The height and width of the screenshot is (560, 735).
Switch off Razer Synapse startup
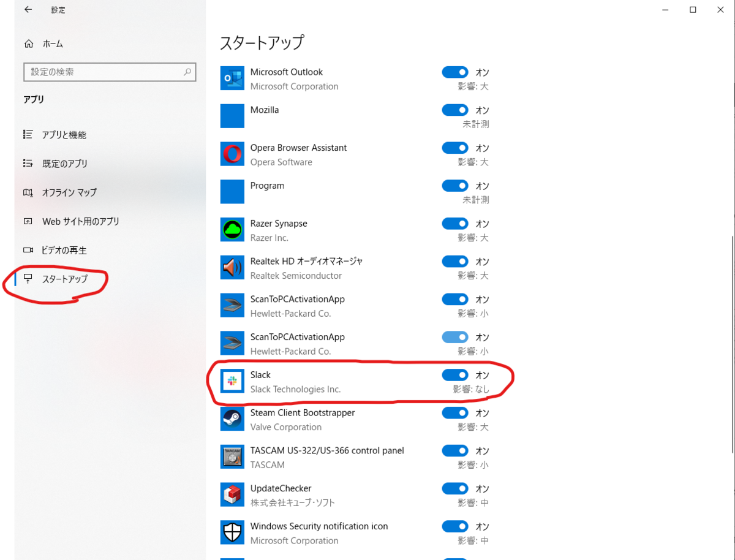(455, 224)
